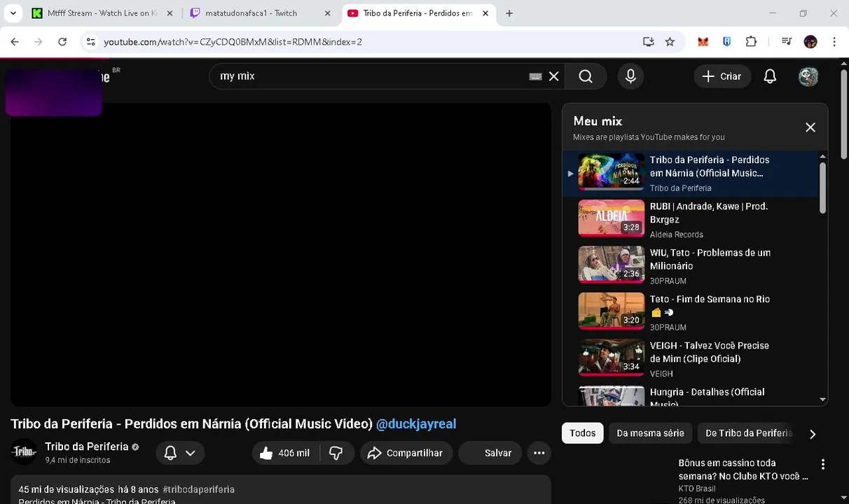
Task: Close the Mtfff Stream tab
Action: [170, 13]
